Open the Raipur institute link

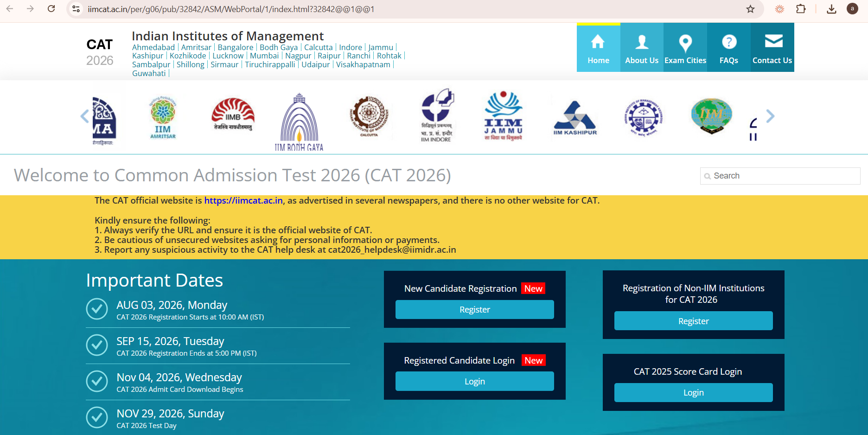(329, 56)
